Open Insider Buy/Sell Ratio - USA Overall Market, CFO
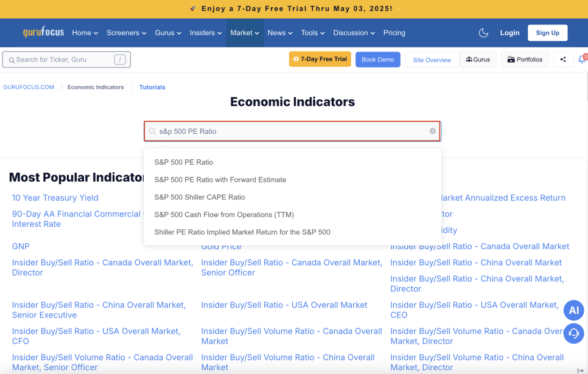This screenshot has height=374, width=588. 96,336
